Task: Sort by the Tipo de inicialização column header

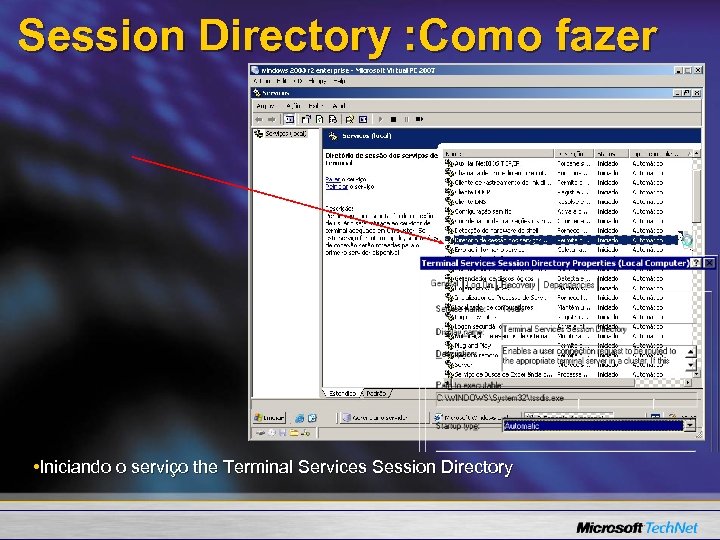Action: pos(659,154)
